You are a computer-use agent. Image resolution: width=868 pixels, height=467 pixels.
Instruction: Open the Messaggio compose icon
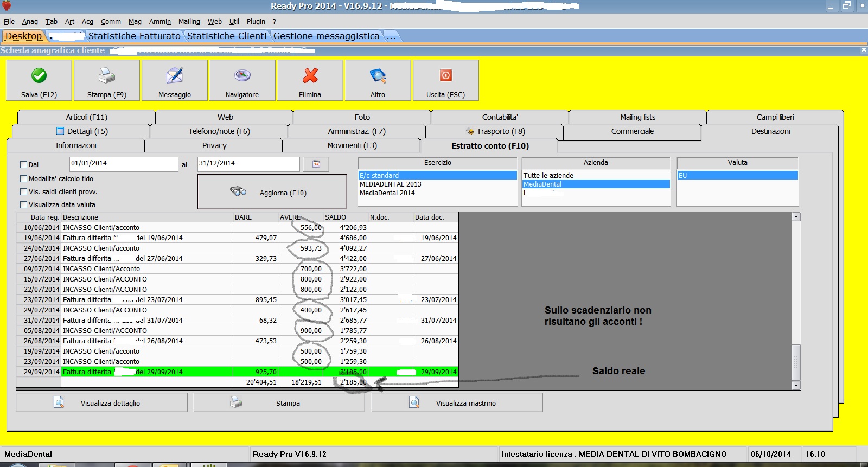click(x=175, y=75)
